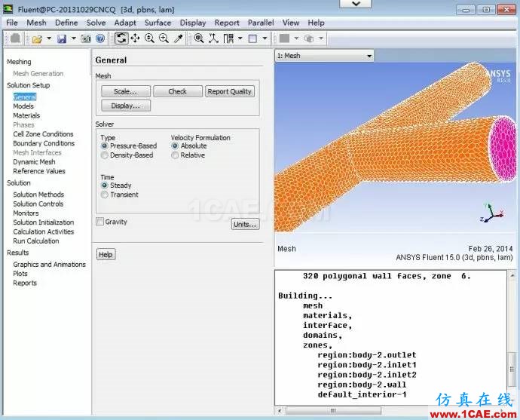520x420 pixels.
Task: Select the zoom to area tool
Action: [164, 38]
